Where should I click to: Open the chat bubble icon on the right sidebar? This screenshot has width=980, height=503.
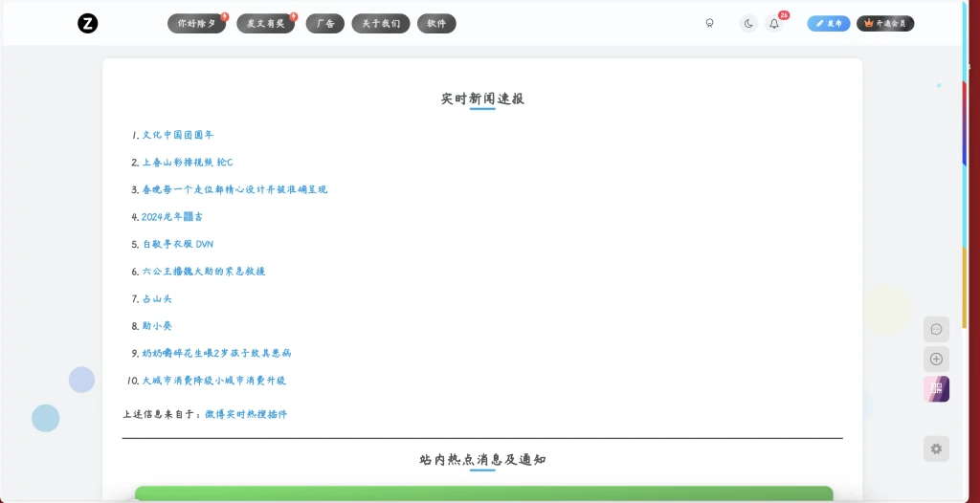(x=936, y=329)
